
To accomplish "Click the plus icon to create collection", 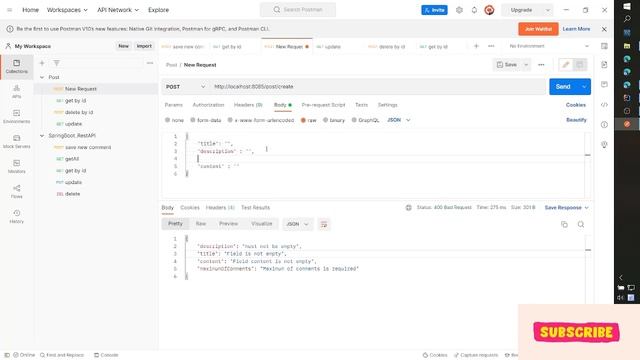I will point(42,63).
